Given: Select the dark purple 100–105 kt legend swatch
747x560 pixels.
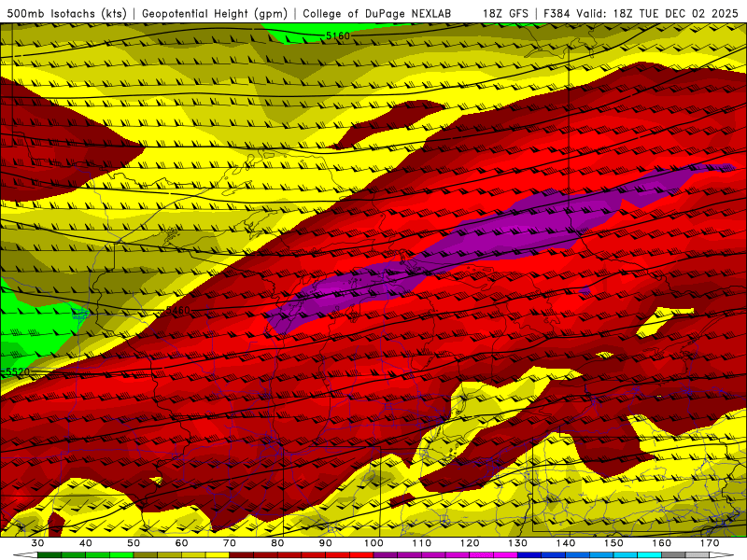Looking at the screenshot, I should (x=386, y=555).
